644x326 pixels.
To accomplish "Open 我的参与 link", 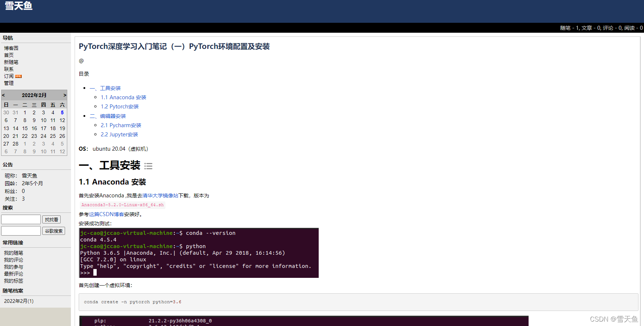I will 14,267.
